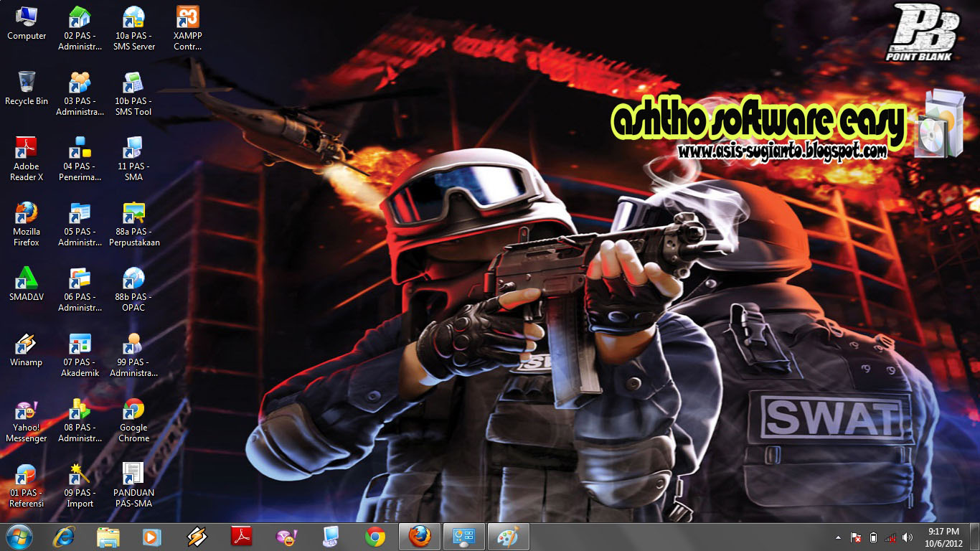Image resolution: width=980 pixels, height=551 pixels.
Task: Select the 11 PAS - SMA shortcut
Action: pyautogui.click(x=133, y=159)
